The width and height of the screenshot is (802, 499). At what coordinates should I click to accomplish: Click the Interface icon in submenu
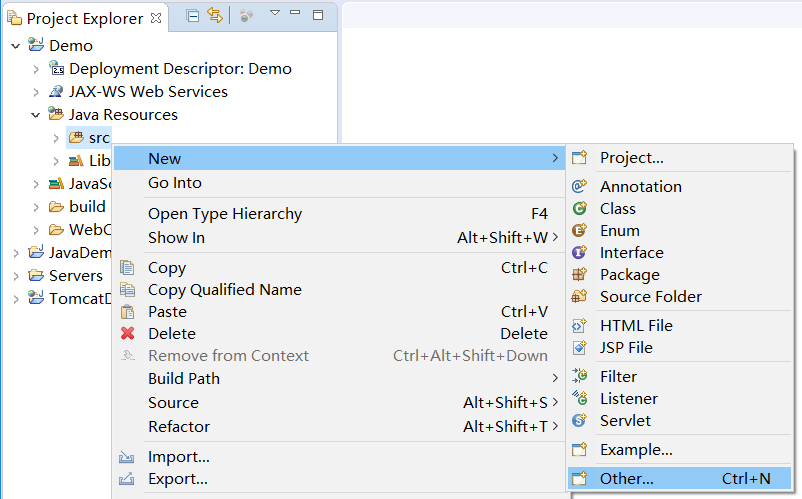click(579, 253)
